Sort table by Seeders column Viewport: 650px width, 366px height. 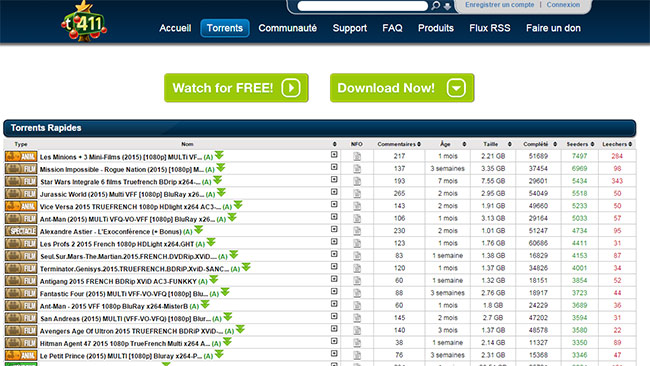(580, 144)
